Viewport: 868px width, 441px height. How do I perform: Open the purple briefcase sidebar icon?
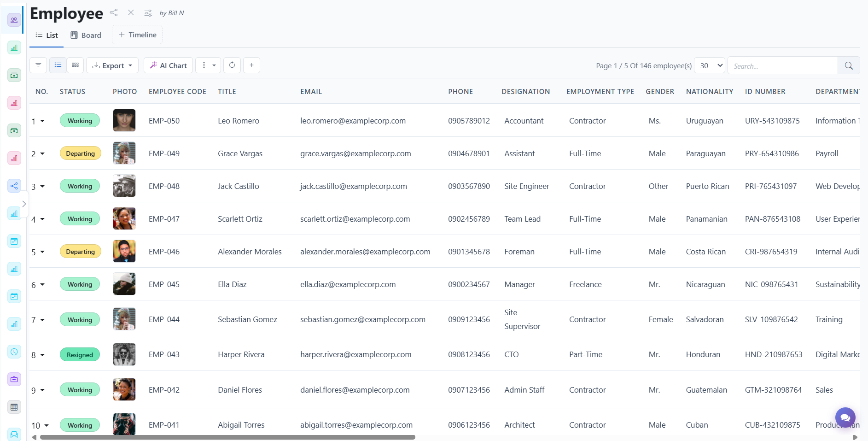pos(14,379)
